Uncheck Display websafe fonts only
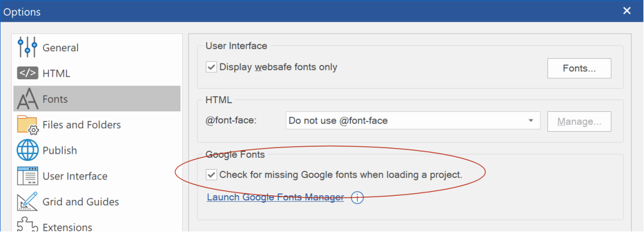 tap(211, 67)
